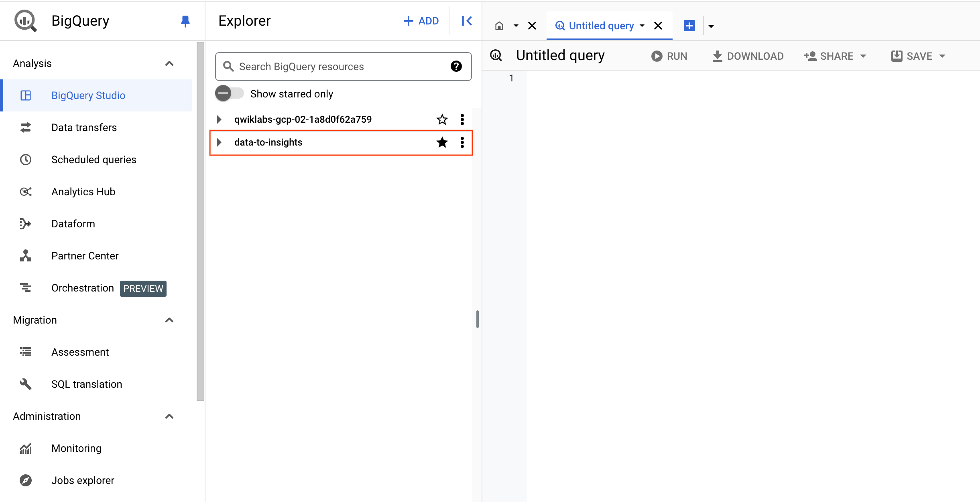
Task: Click the Dataform icon
Action: click(x=26, y=224)
